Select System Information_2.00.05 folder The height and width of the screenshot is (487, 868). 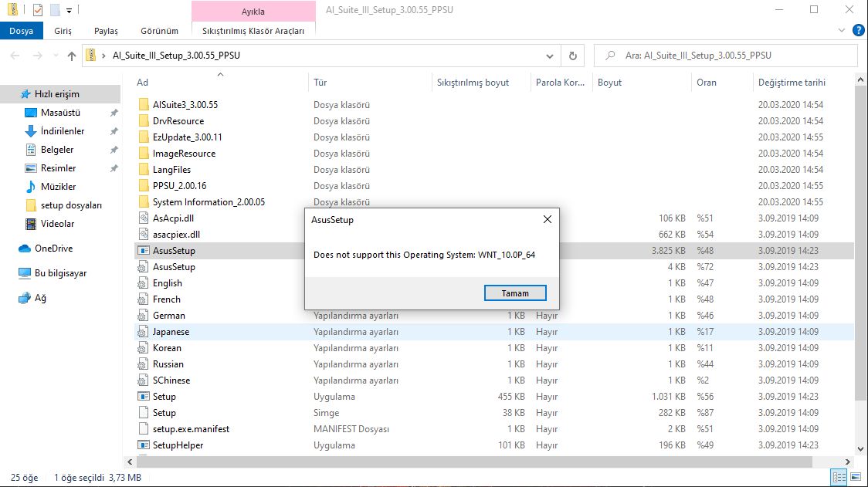coord(209,202)
